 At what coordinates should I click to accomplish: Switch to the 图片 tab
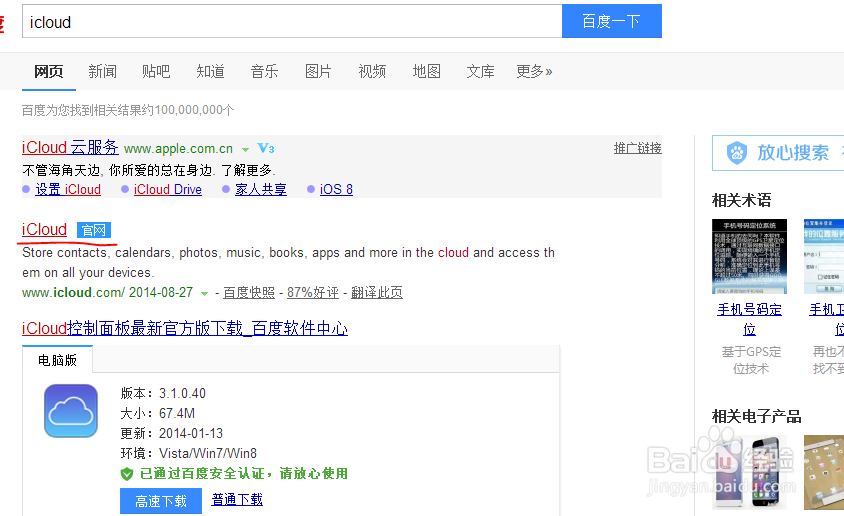coord(318,71)
